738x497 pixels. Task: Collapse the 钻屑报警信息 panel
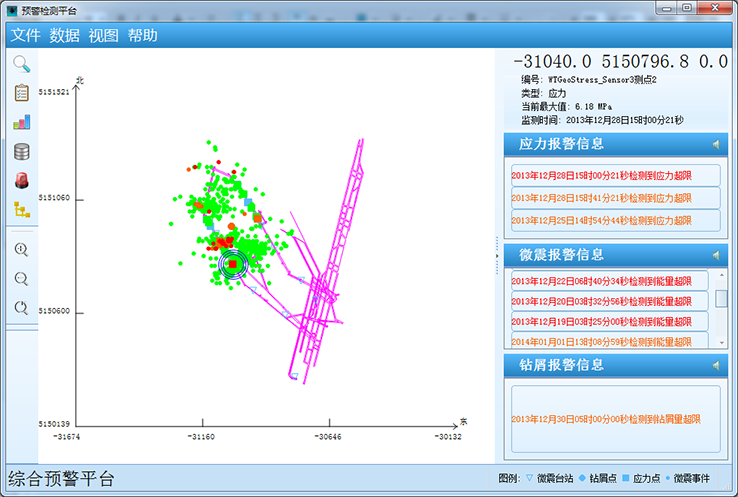pyautogui.click(x=716, y=365)
